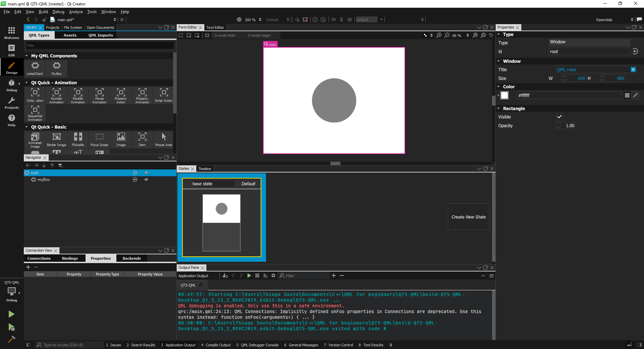This screenshot has height=349, width=644.
Task: Pick the Script Action item
Action: pos(164,96)
